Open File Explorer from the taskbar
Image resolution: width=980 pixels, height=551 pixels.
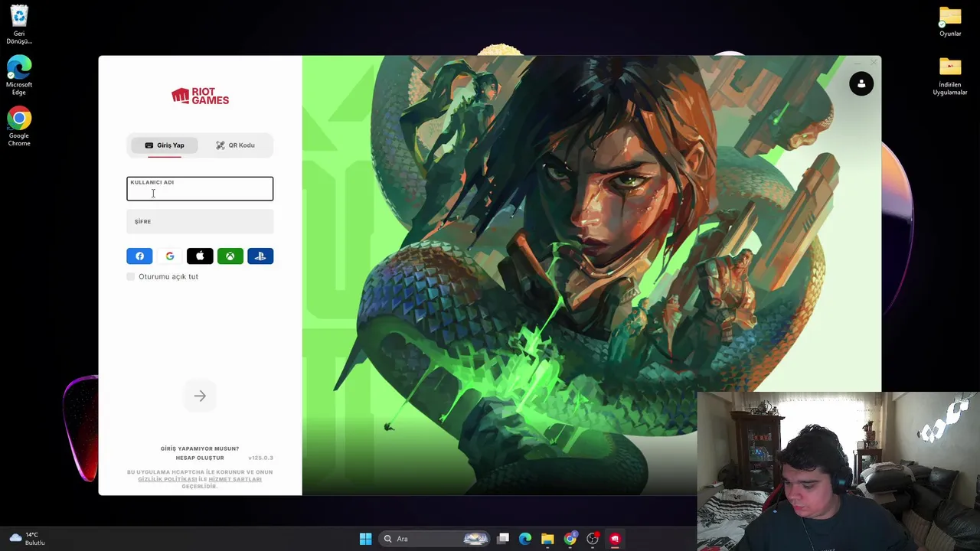click(547, 539)
